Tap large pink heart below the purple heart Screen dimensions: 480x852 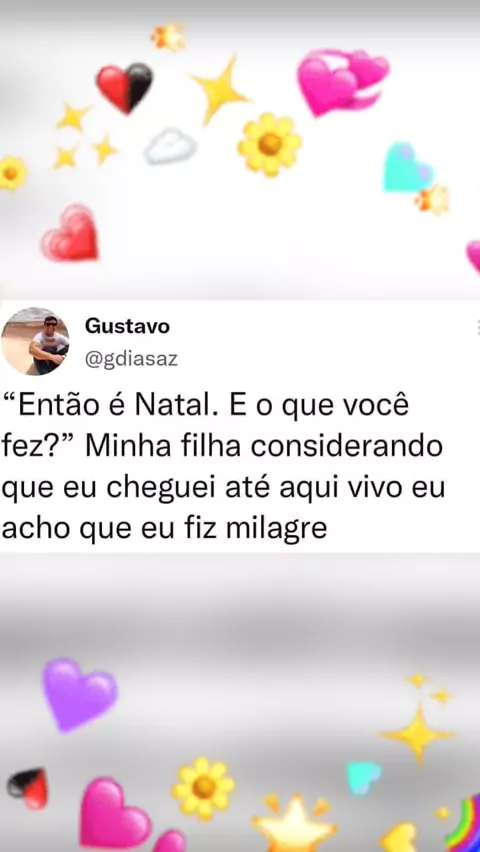[x=114, y=815]
